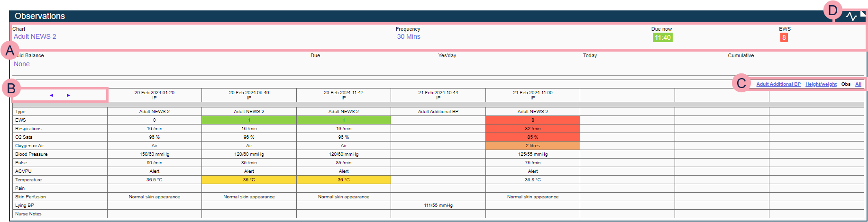This screenshot has height=222, width=868.
Task: Select 20 Feb 2024 01:20 column header
Action: (154, 95)
